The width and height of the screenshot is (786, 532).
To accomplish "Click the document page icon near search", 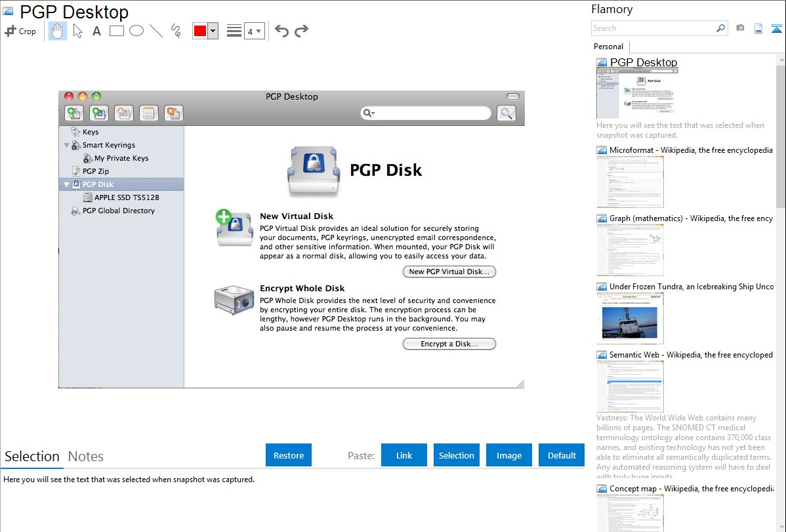I will [758, 28].
